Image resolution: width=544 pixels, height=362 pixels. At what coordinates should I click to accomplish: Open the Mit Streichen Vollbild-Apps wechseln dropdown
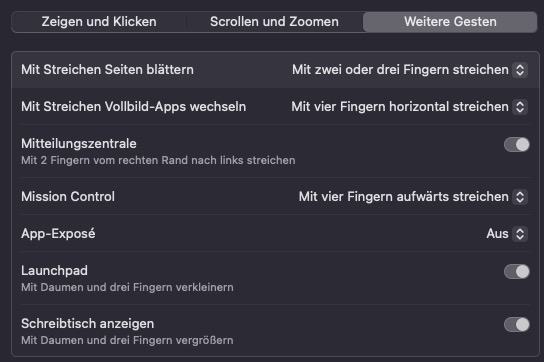pos(409,107)
